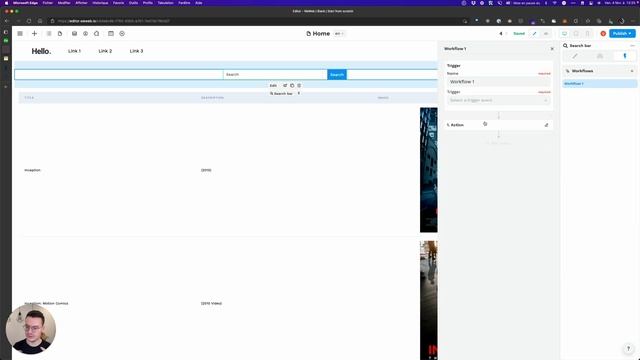Viewport: 640px width, 360px height.
Task: Click the '(2010)' description cell
Action: (x=206, y=170)
